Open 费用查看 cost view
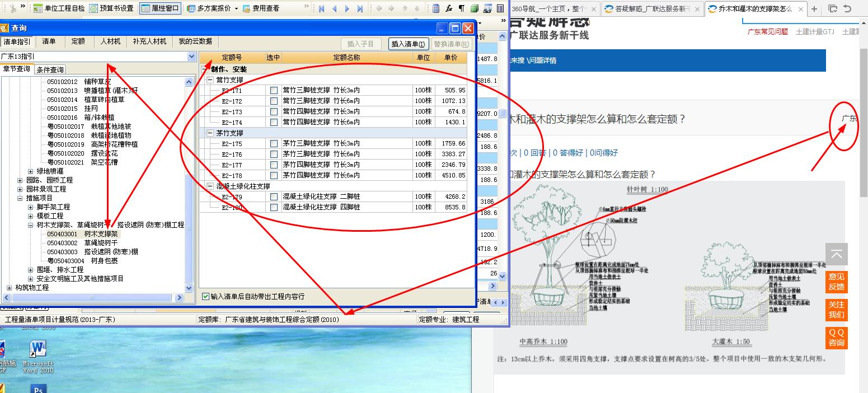 pos(261,8)
